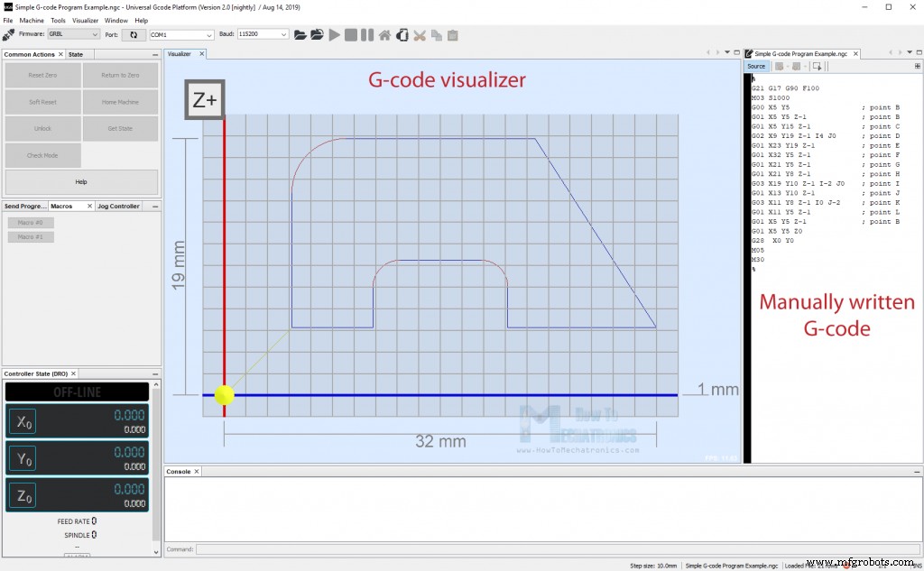Switch to the Jog Controller tab
This screenshot has height=571, width=924.
[118, 206]
